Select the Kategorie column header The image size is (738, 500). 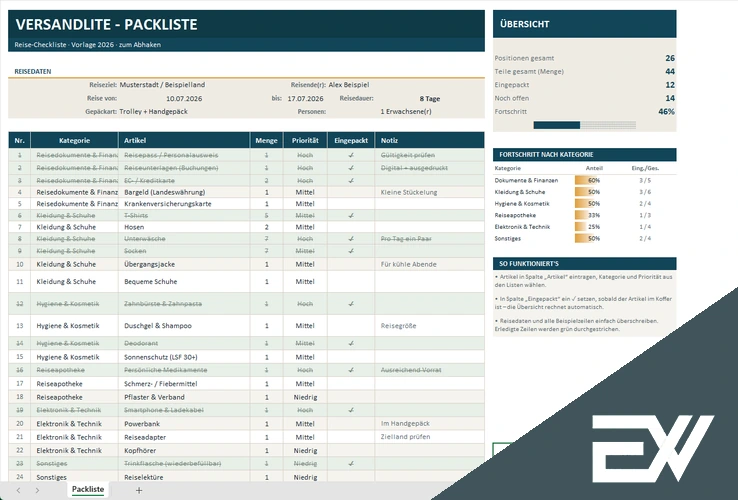tap(74, 140)
